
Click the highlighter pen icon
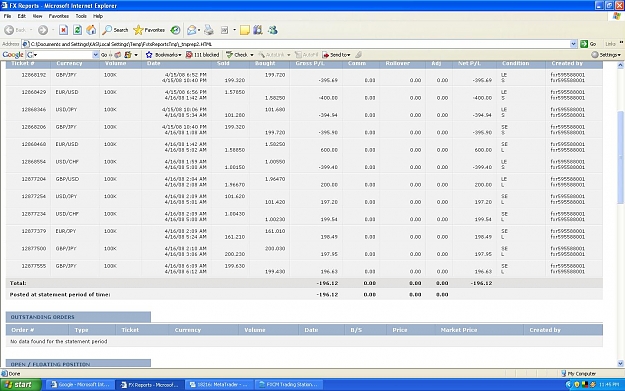pos(359,55)
